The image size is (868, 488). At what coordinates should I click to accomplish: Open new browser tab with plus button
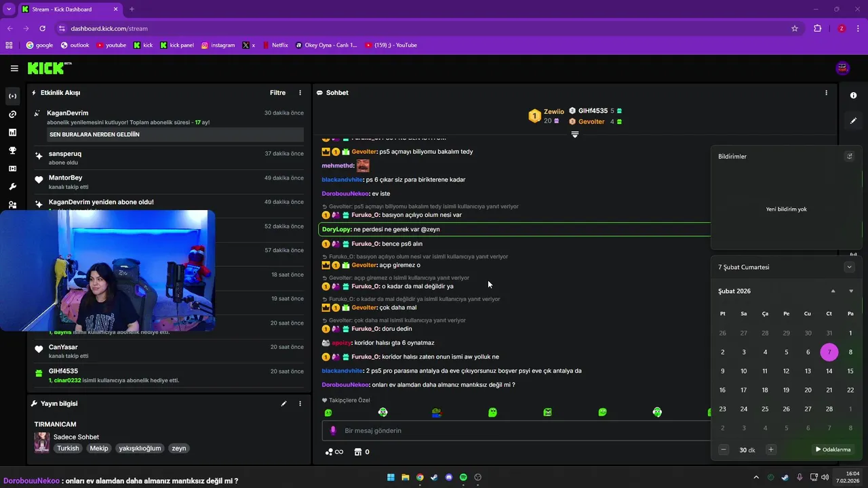click(x=132, y=9)
